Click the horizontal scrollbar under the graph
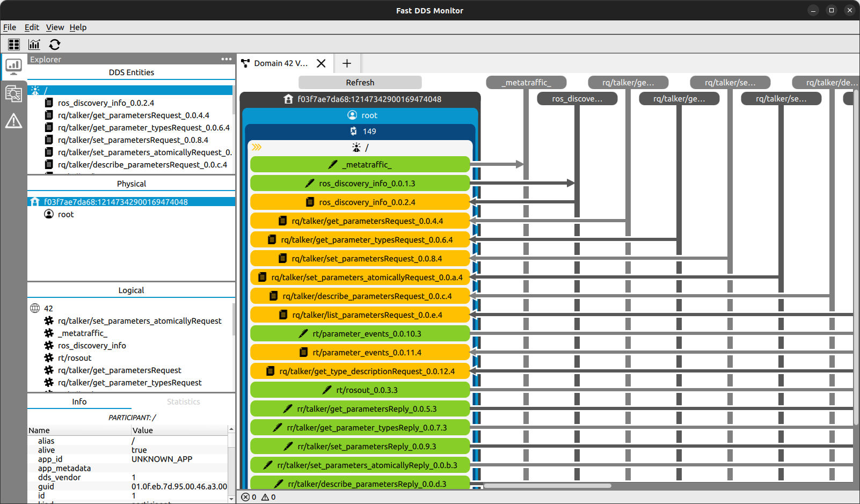The width and height of the screenshot is (860, 504). coord(548,486)
